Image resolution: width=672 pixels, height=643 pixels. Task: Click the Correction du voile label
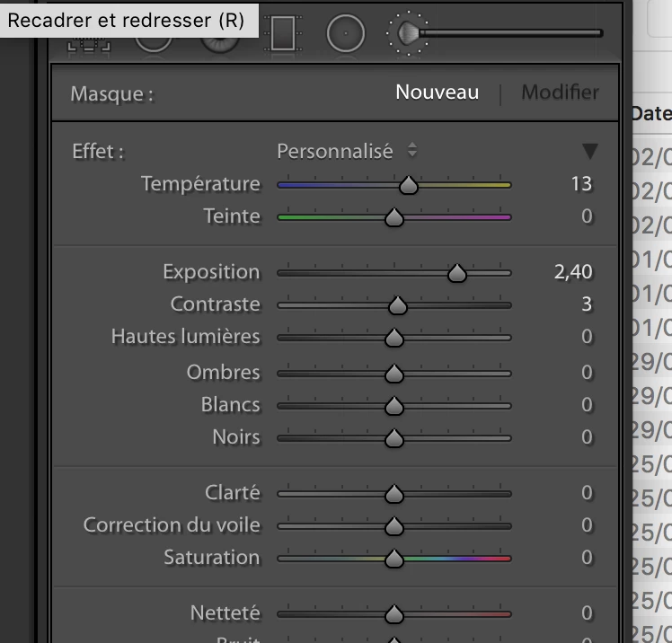coord(172,525)
